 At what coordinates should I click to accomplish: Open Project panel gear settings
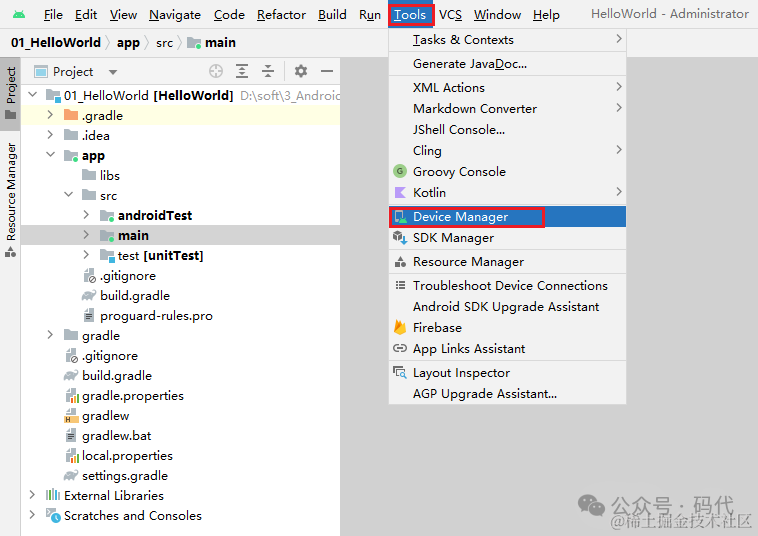tap(301, 71)
